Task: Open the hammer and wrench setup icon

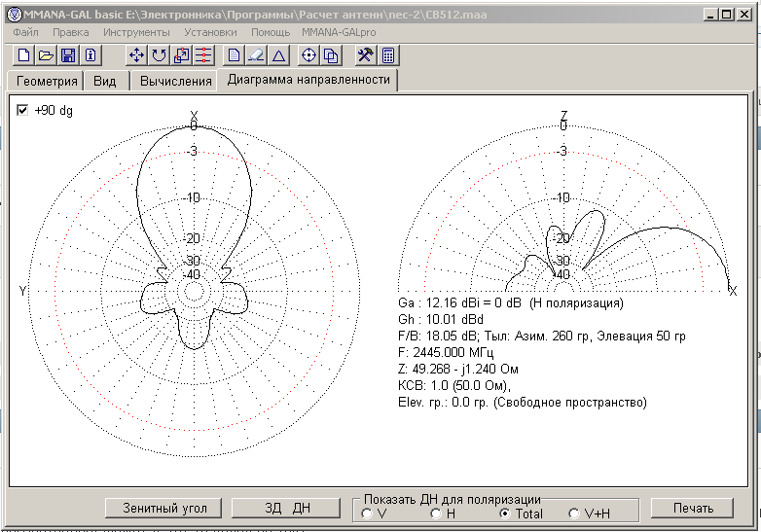Action: (366, 55)
